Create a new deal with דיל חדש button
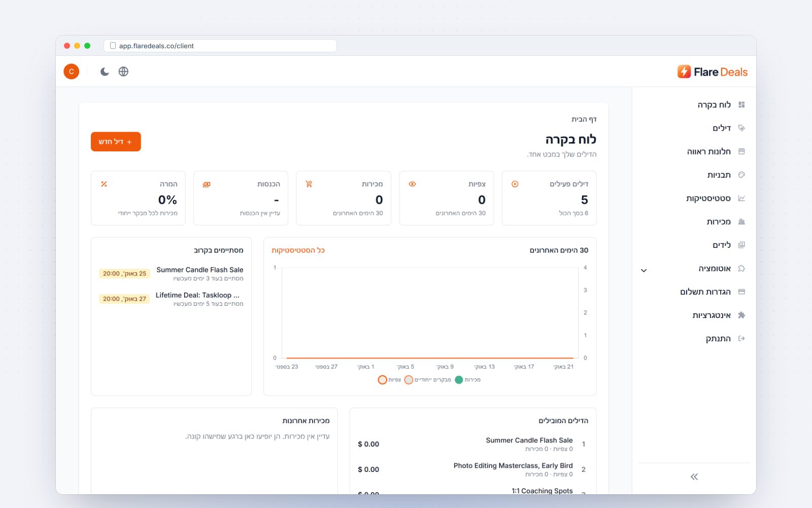 (x=116, y=142)
